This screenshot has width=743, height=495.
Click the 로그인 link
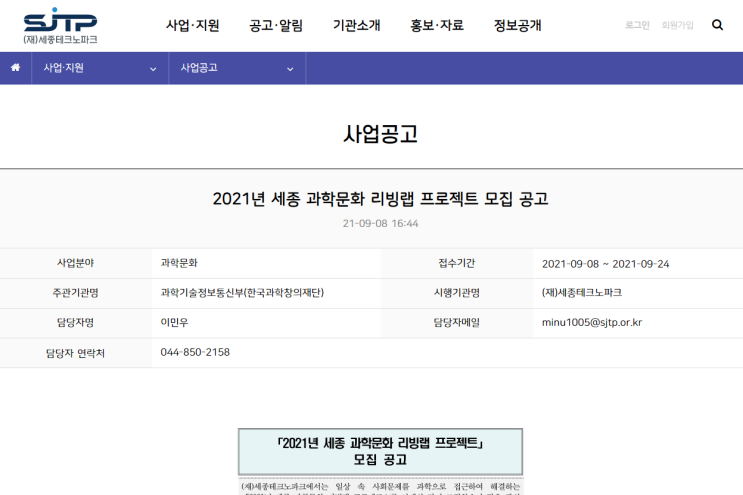[x=637, y=25]
